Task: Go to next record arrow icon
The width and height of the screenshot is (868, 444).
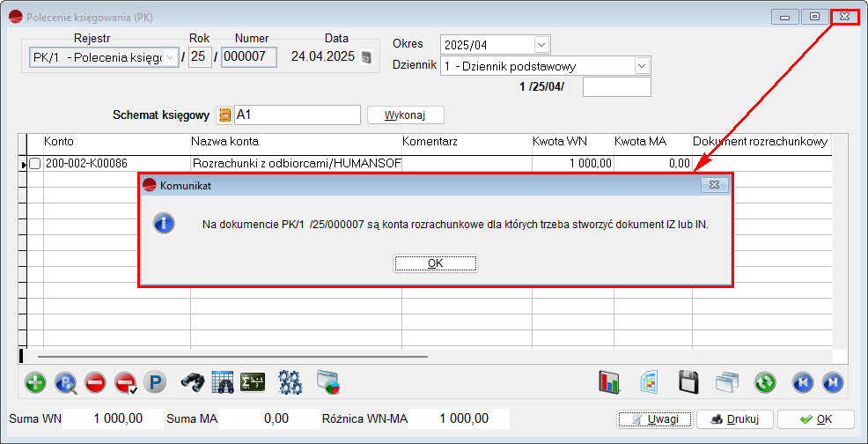Action: click(x=832, y=382)
